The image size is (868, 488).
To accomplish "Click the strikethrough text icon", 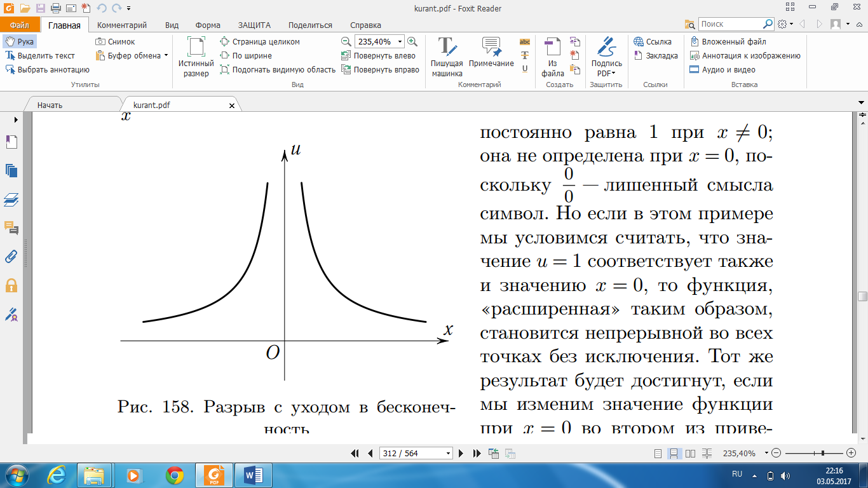I will pyautogui.click(x=524, y=55).
